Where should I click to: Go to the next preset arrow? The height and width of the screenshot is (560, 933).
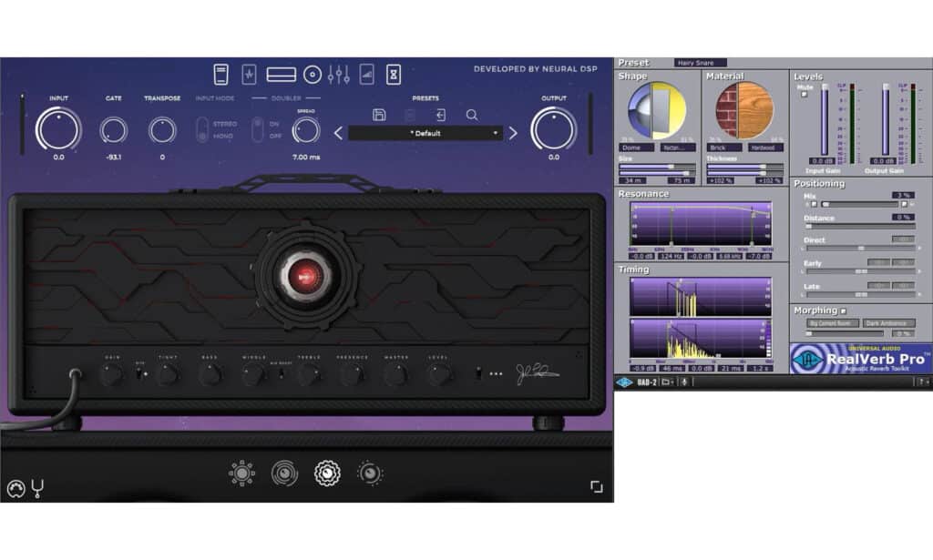tap(513, 133)
